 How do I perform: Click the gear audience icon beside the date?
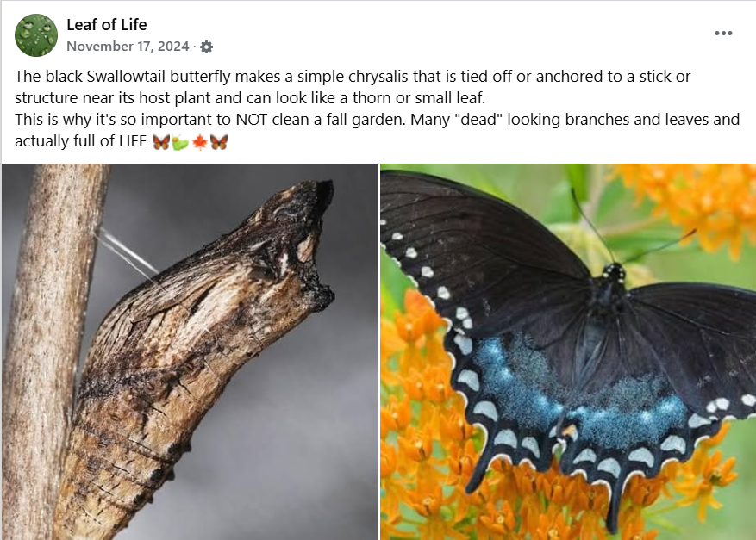(x=206, y=47)
